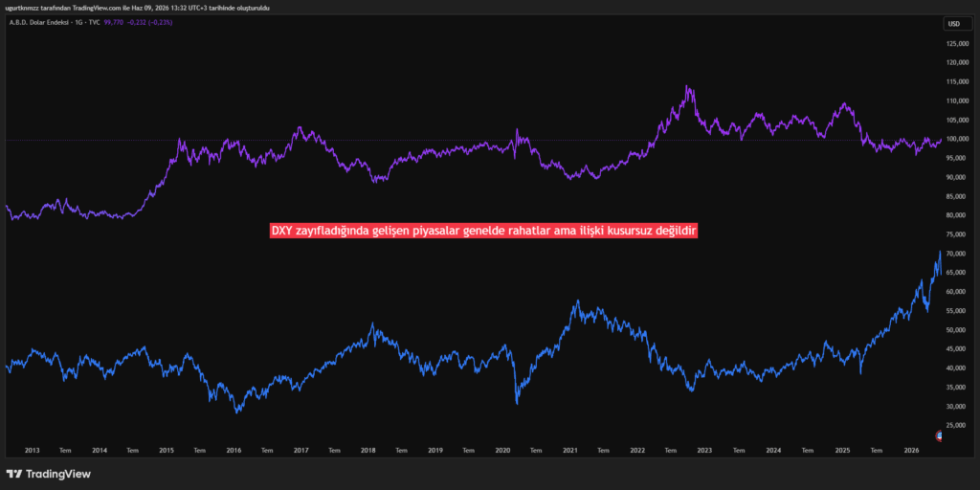Click the 25,000 price axis label
Viewport: 980px width, 490px height.
click(x=958, y=425)
